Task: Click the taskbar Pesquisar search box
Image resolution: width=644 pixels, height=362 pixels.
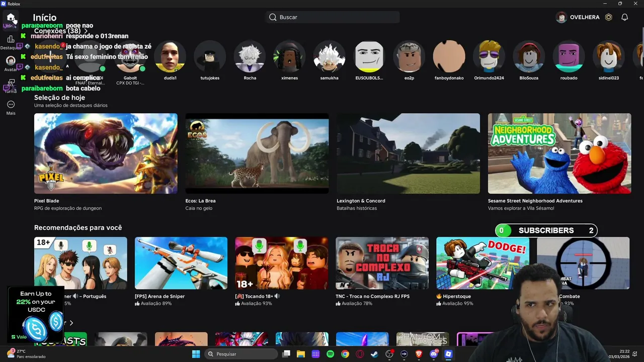Action: point(242,354)
